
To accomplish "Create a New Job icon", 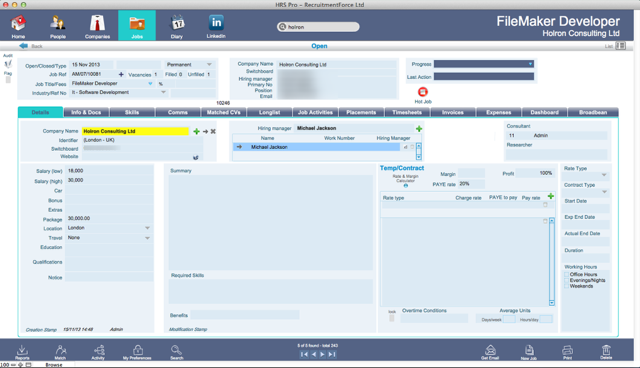I will pyautogui.click(x=529, y=350).
